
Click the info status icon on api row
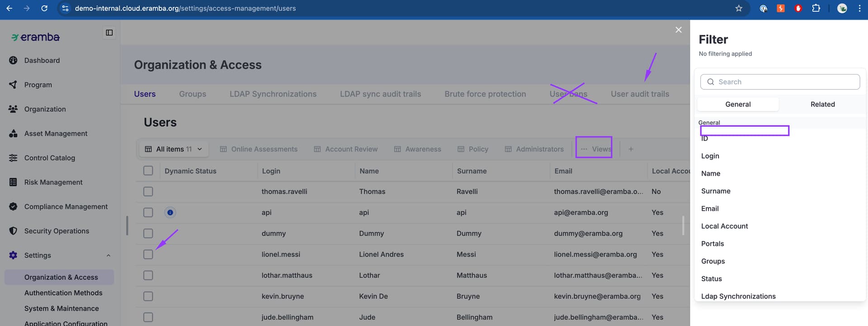point(170,213)
